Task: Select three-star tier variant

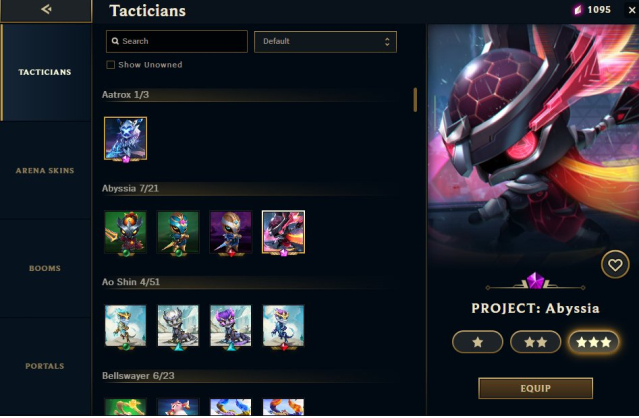Action: (593, 342)
